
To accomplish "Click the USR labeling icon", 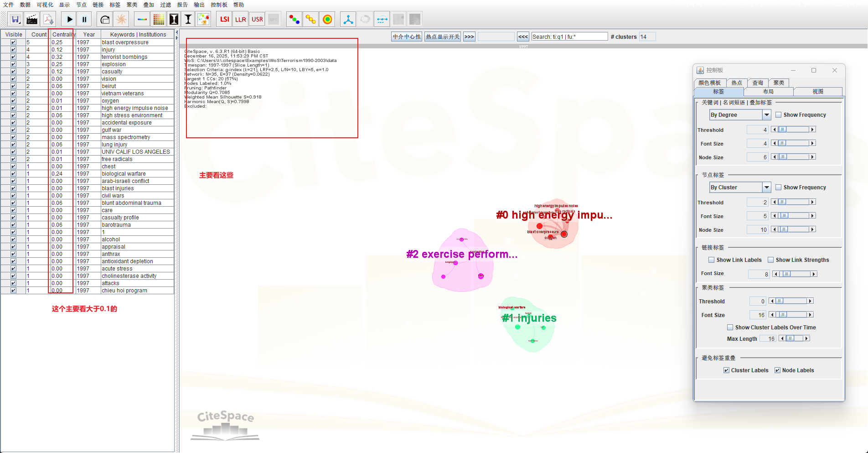I will pyautogui.click(x=257, y=19).
